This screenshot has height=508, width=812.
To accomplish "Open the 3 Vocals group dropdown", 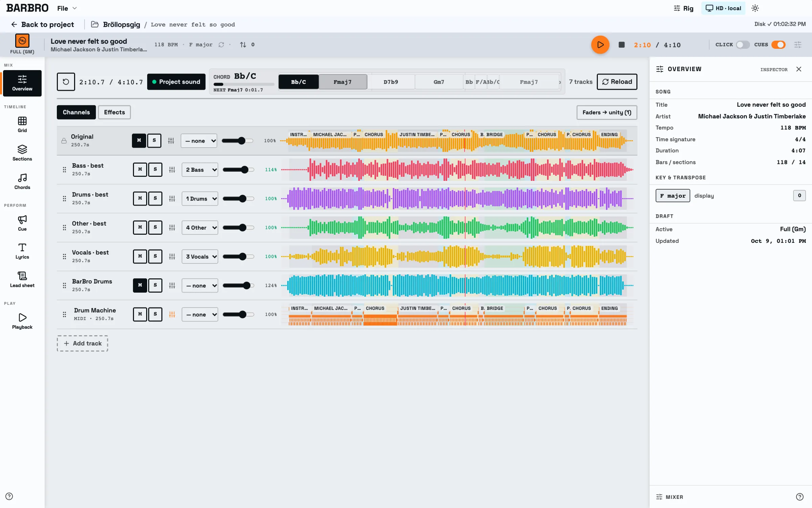I will (x=200, y=256).
